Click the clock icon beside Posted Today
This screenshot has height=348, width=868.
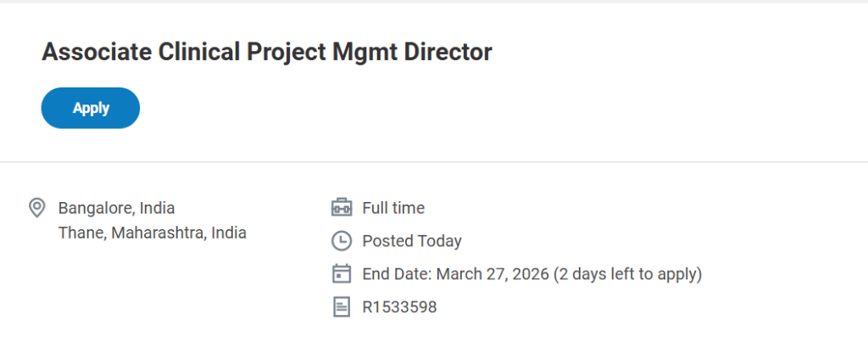pyautogui.click(x=341, y=241)
